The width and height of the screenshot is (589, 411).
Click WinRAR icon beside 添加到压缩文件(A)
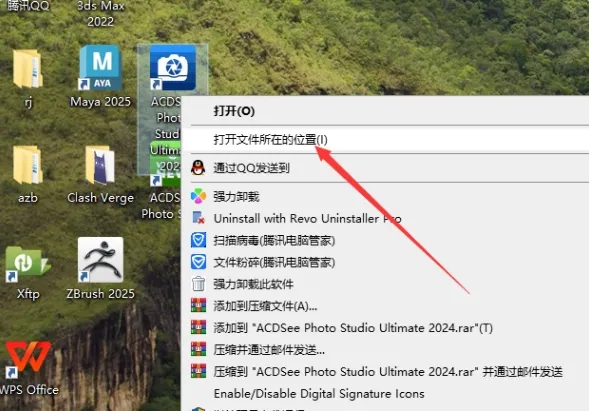(198, 305)
